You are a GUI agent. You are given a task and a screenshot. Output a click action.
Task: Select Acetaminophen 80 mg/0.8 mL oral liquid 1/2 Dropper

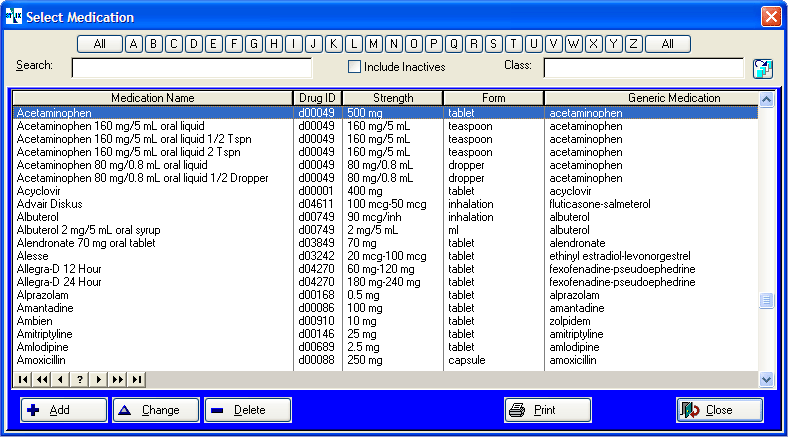tap(385, 178)
